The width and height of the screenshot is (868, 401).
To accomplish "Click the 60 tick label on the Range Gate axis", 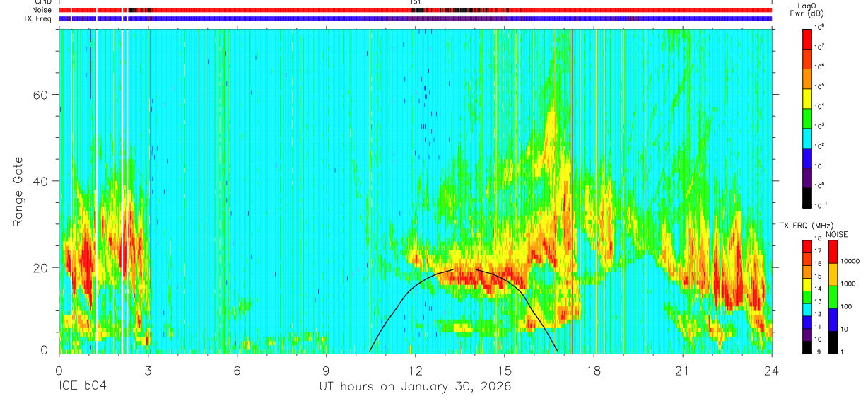I will [42, 95].
